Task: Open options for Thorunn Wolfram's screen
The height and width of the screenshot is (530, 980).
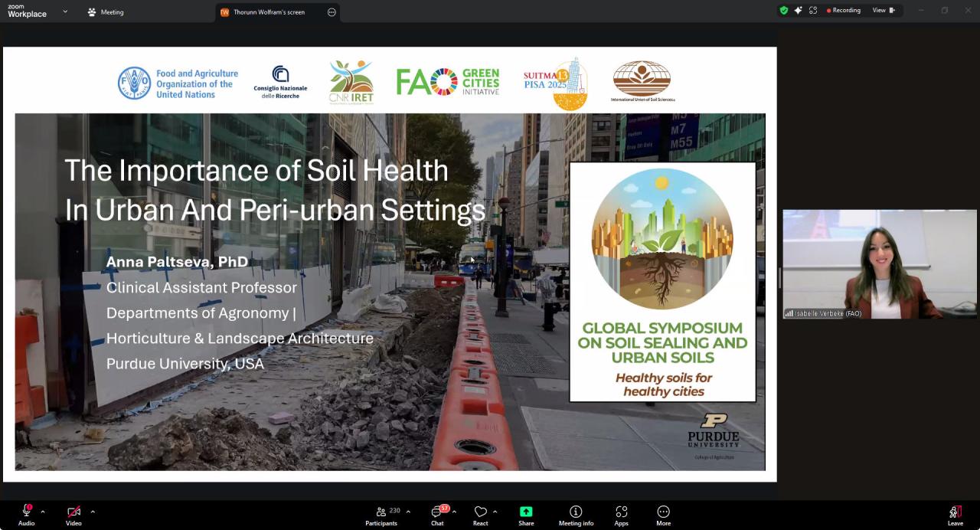Action: tap(332, 12)
